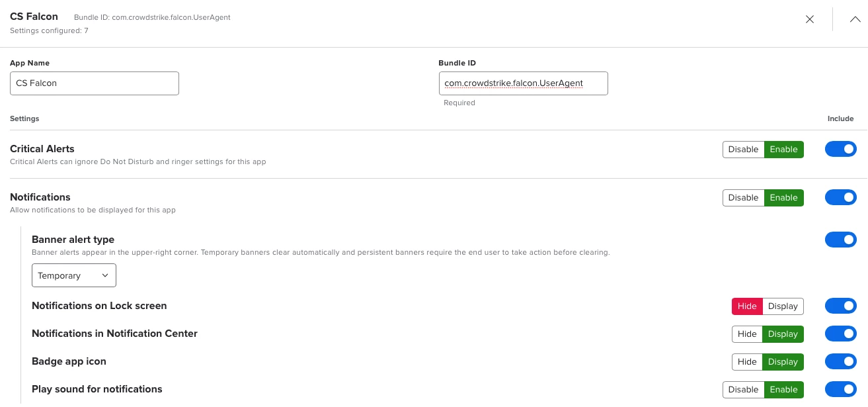Set Notifications to Disable
868x407 pixels.
[743, 198]
